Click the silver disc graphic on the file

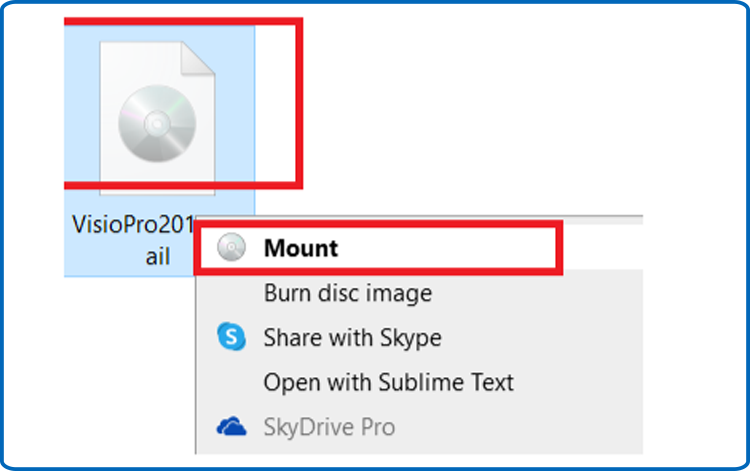click(x=157, y=123)
